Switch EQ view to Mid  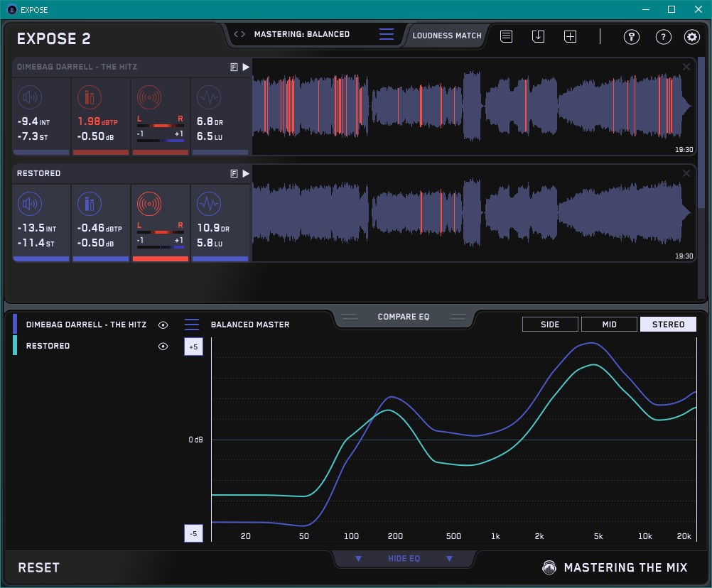(609, 325)
